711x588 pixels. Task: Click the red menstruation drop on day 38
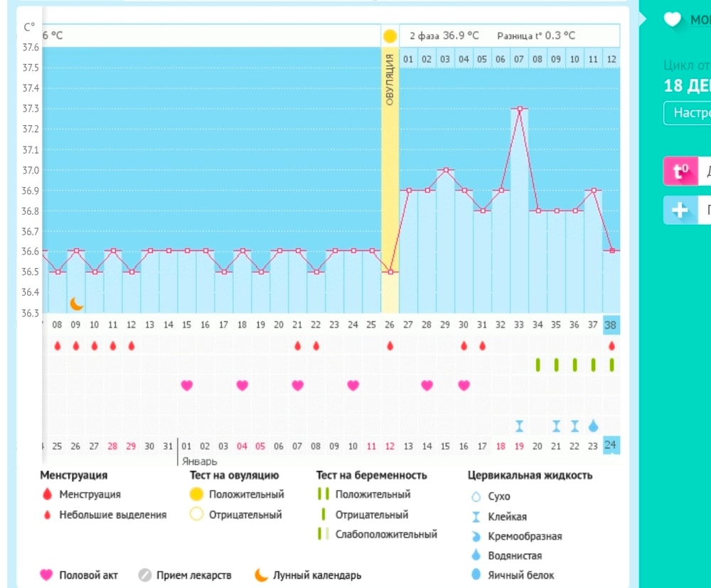tap(611, 346)
